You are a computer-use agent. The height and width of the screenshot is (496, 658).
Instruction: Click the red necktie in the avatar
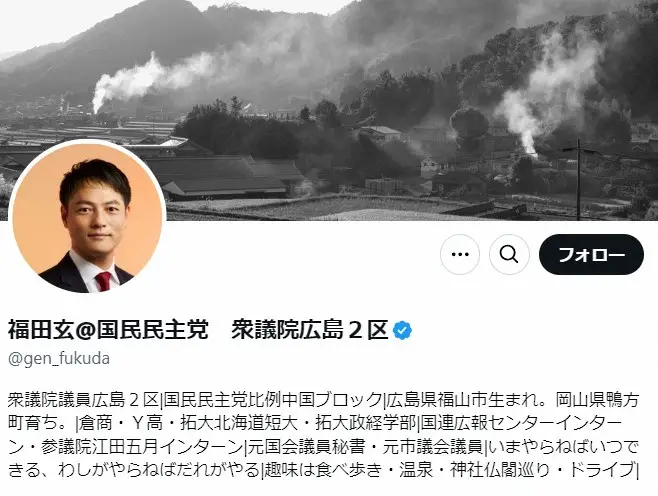(103, 281)
